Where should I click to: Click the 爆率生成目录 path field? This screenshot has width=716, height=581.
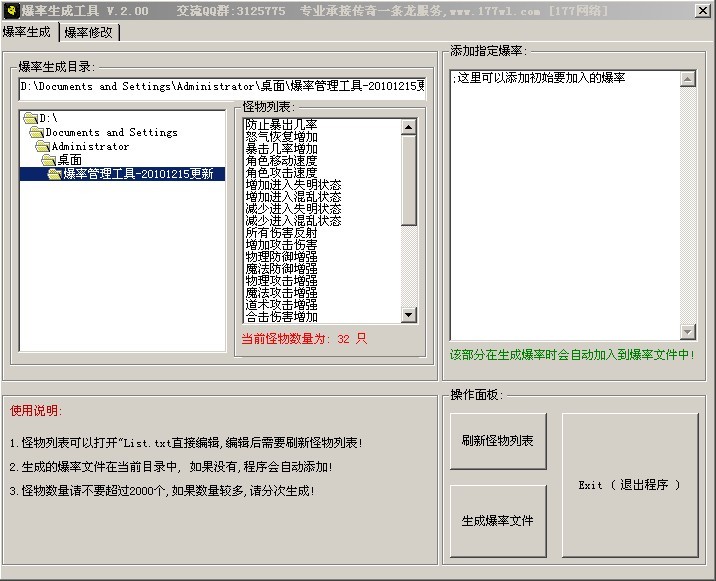(x=222, y=87)
